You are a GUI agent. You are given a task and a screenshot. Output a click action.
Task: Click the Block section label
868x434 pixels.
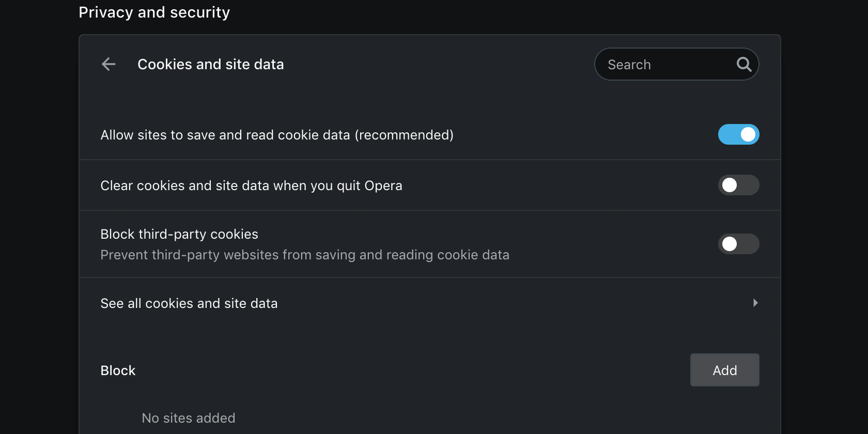(118, 370)
